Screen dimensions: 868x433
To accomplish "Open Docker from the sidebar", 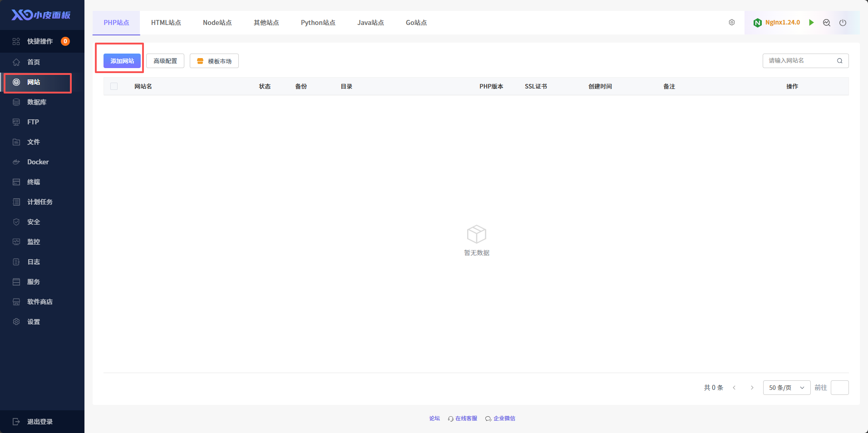I will pyautogui.click(x=38, y=162).
